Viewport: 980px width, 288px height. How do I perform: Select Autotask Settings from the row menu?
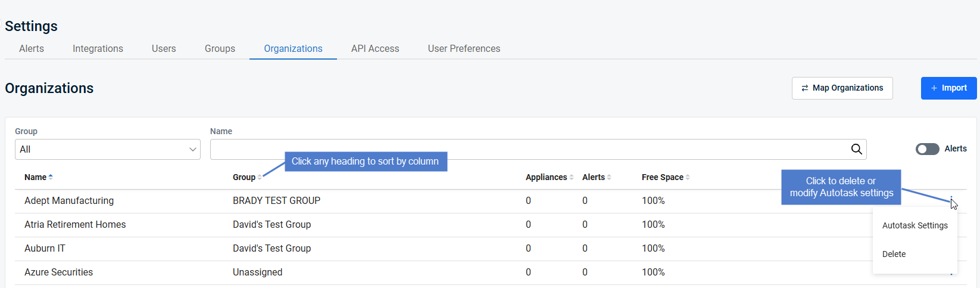(x=915, y=225)
